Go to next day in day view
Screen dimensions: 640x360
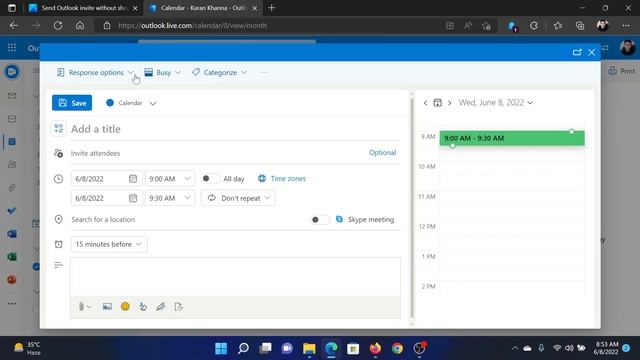point(449,103)
